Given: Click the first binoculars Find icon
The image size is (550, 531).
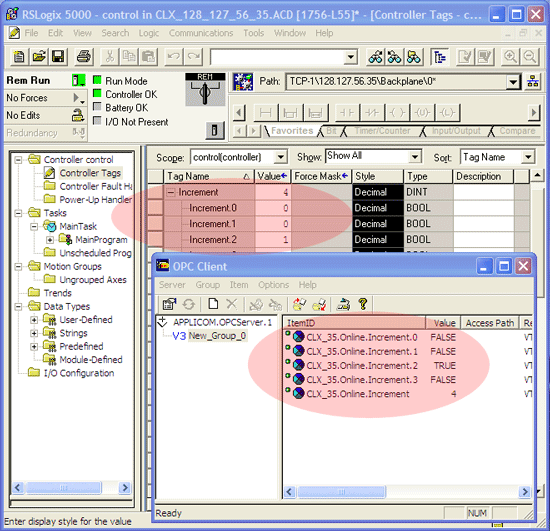Looking at the screenshot, I should (375, 57).
